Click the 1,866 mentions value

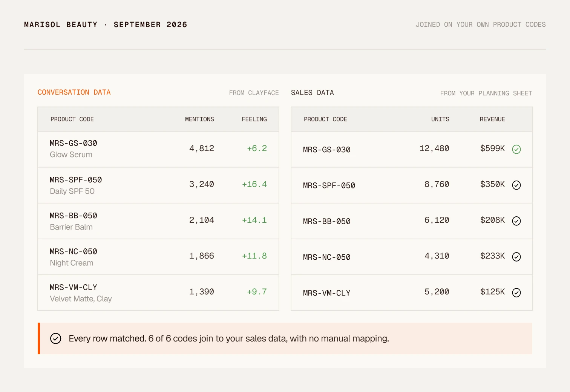click(202, 256)
